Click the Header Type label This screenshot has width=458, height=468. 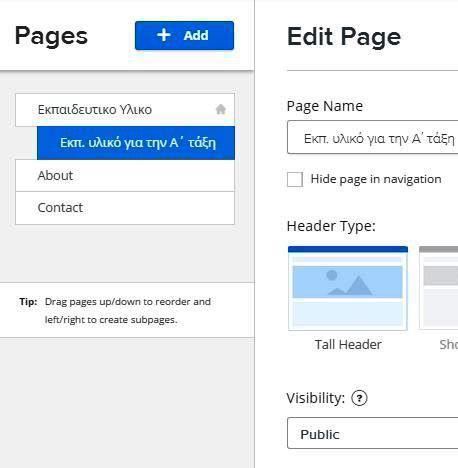click(331, 226)
